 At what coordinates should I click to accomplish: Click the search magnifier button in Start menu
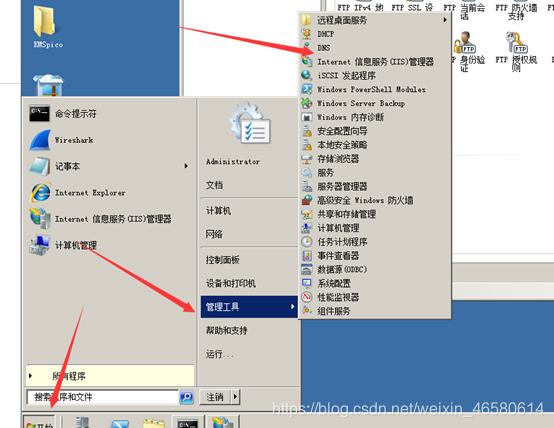coord(186,397)
